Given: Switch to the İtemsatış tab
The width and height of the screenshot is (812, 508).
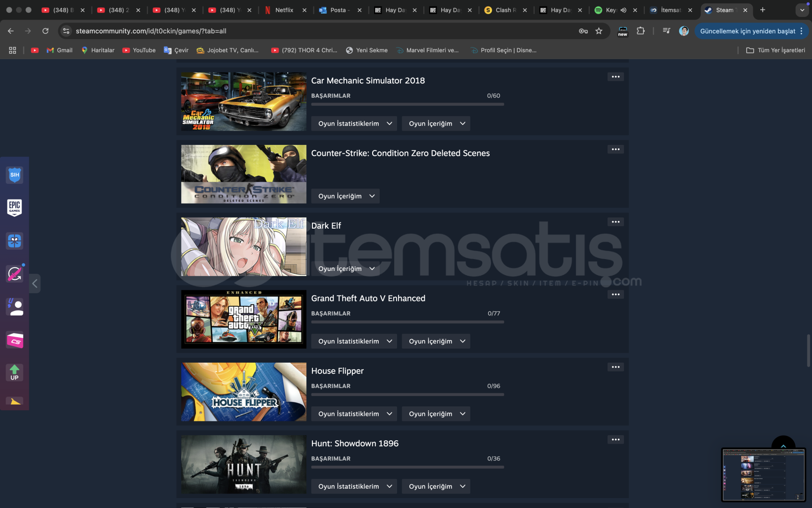Looking at the screenshot, I should click(x=670, y=10).
